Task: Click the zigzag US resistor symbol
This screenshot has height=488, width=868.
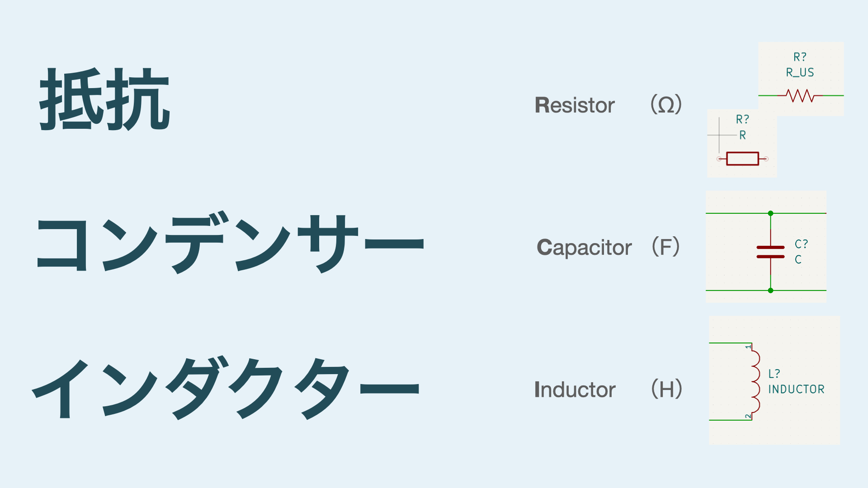Action: pyautogui.click(x=800, y=96)
